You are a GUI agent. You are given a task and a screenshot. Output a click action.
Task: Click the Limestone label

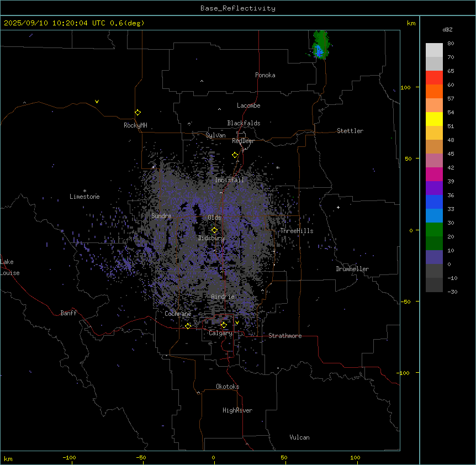click(84, 197)
